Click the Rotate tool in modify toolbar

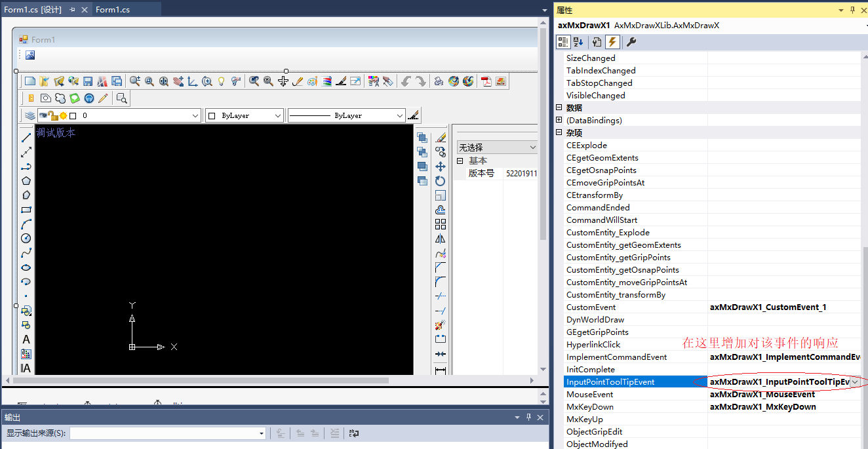(441, 181)
